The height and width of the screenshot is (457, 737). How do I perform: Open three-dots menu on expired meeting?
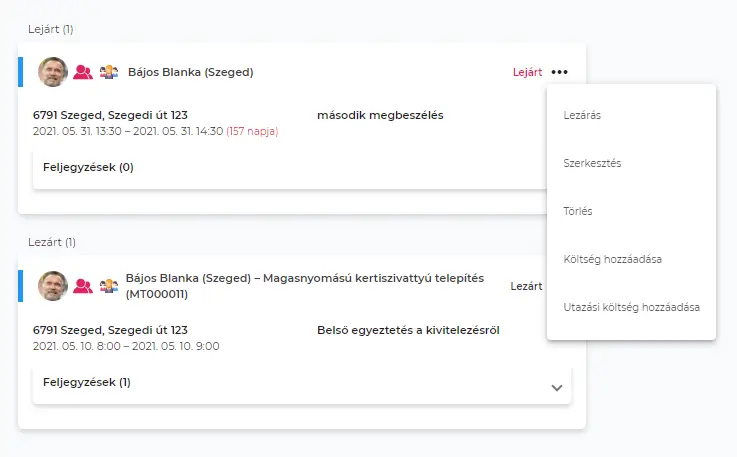(x=559, y=72)
